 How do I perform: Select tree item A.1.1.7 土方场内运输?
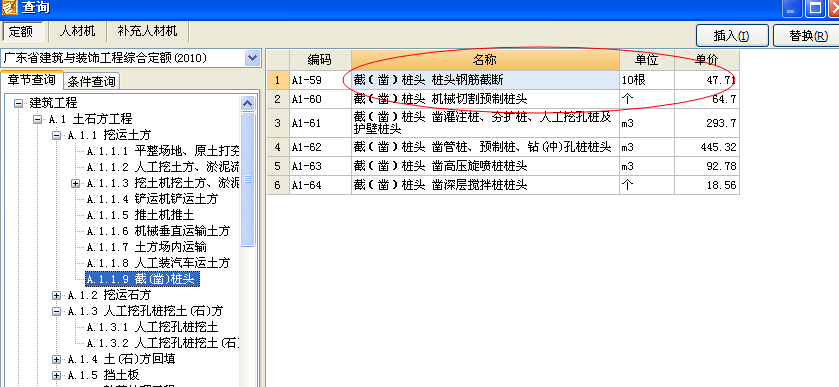(146, 247)
